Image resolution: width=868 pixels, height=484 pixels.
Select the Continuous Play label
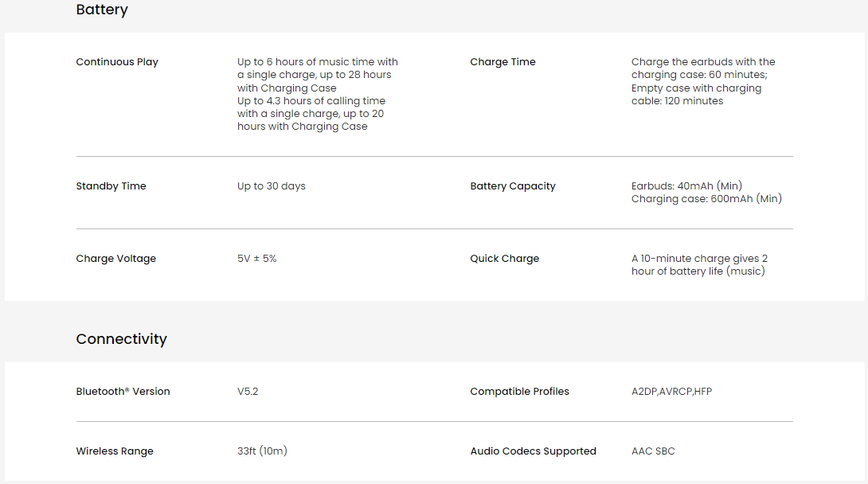click(x=117, y=62)
